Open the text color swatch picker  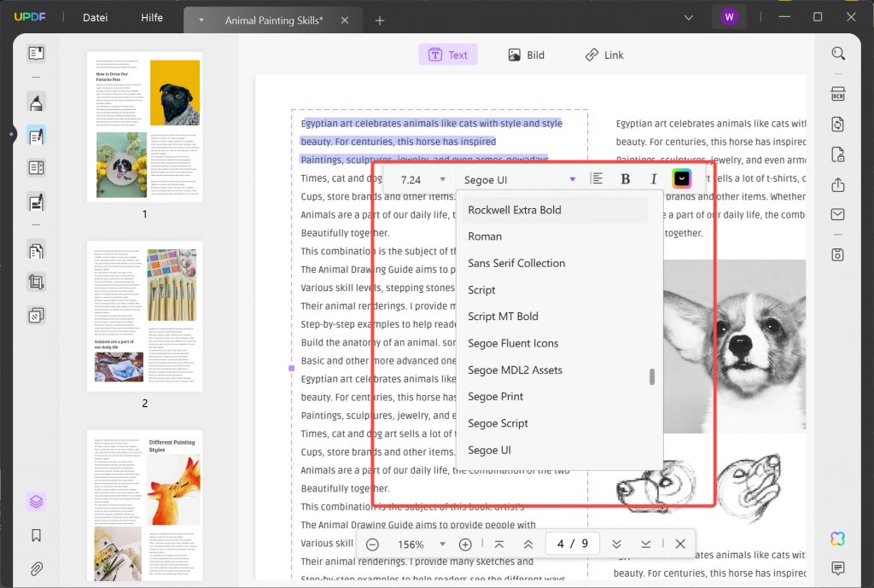point(682,179)
